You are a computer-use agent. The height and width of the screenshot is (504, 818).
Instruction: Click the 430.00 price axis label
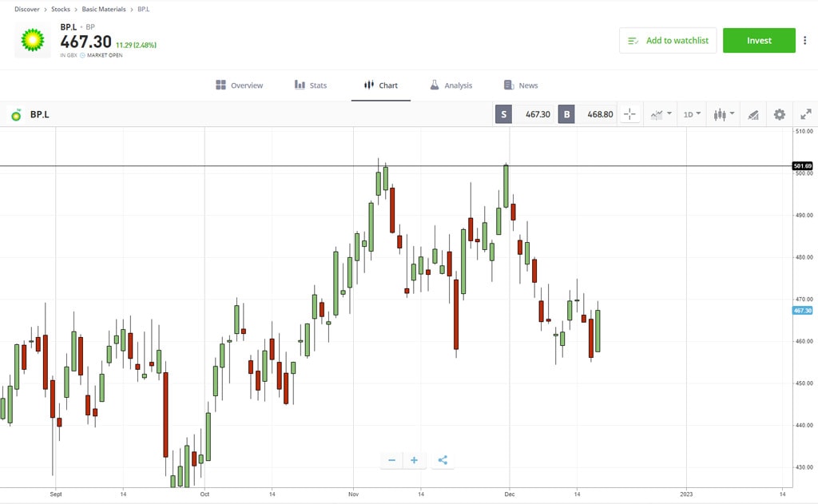[x=804, y=467]
